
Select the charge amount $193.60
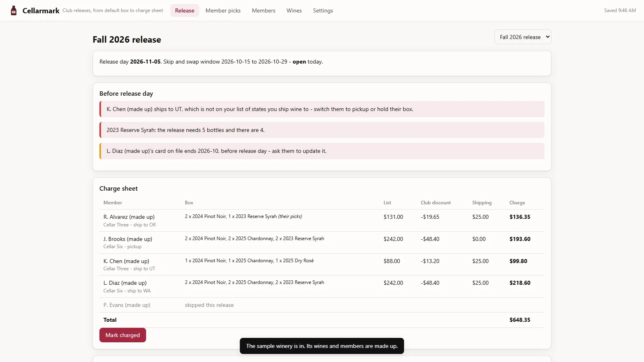coord(520,239)
